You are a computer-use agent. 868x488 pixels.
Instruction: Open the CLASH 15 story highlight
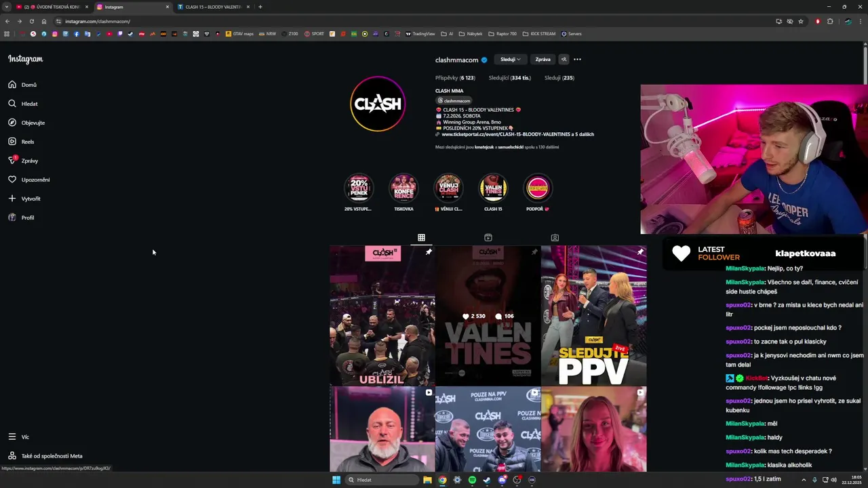pos(493,188)
